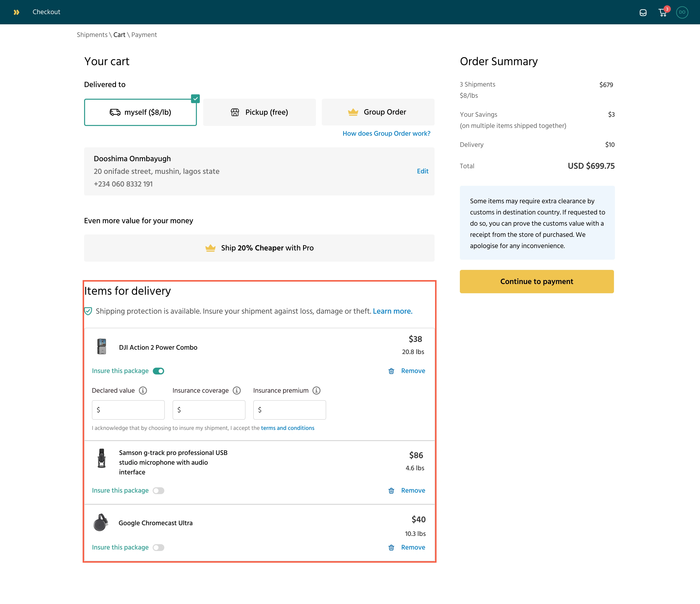Click Ship 20% Cheaper with Pro banner
This screenshot has height=604, width=700.
(x=259, y=248)
